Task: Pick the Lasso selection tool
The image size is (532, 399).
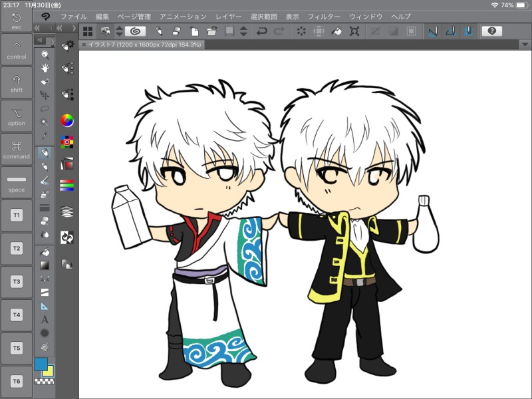Action: point(45,109)
